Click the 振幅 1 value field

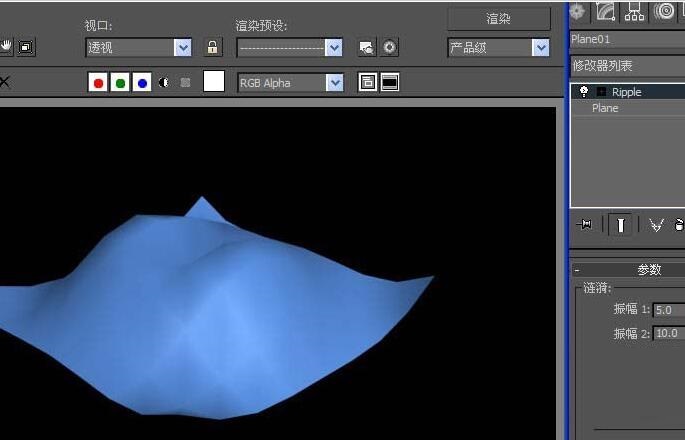point(669,310)
